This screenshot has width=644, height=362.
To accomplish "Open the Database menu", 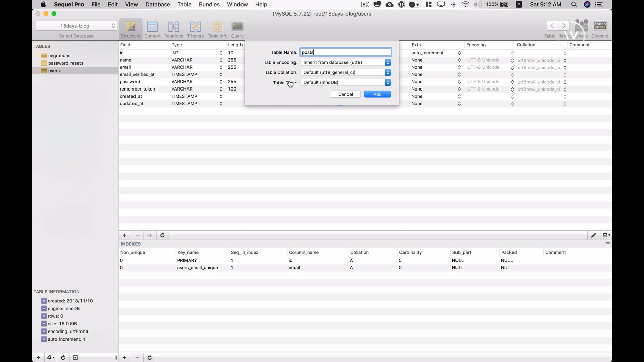I will (157, 4).
